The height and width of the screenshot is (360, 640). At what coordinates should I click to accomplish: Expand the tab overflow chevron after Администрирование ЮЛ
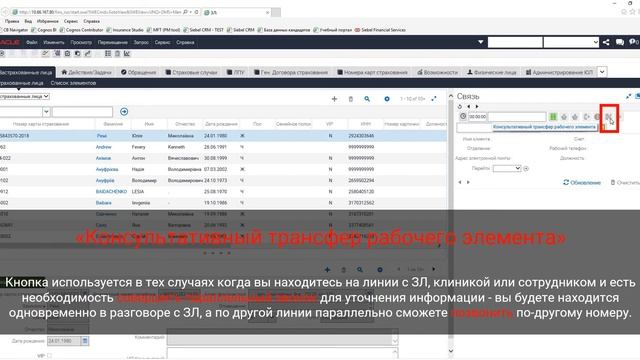[x=602, y=72]
